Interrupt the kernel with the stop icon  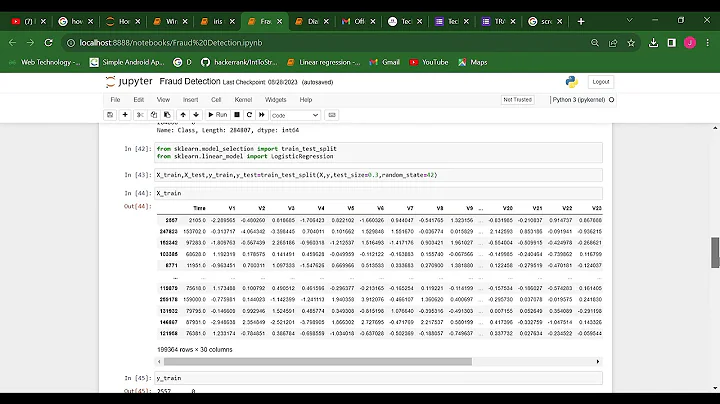(x=237, y=115)
